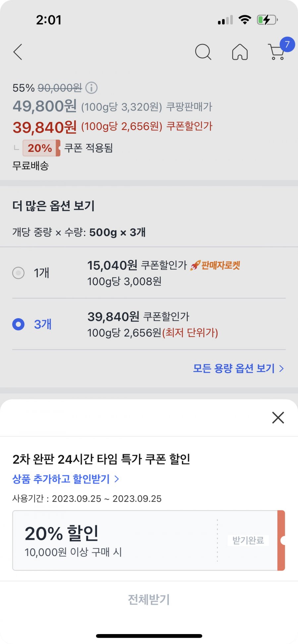This screenshot has width=298, height=644.
Task: Open search with the magnifier icon
Action: tap(203, 52)
